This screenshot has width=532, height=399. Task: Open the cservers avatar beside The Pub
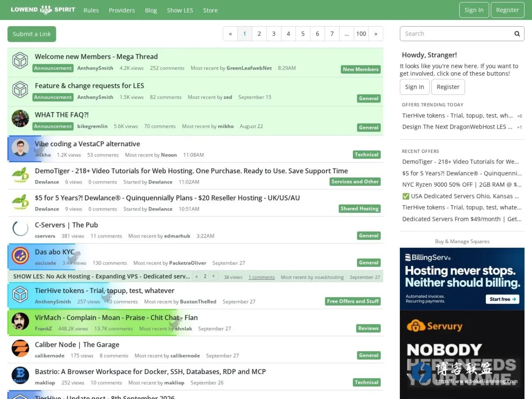20,229
